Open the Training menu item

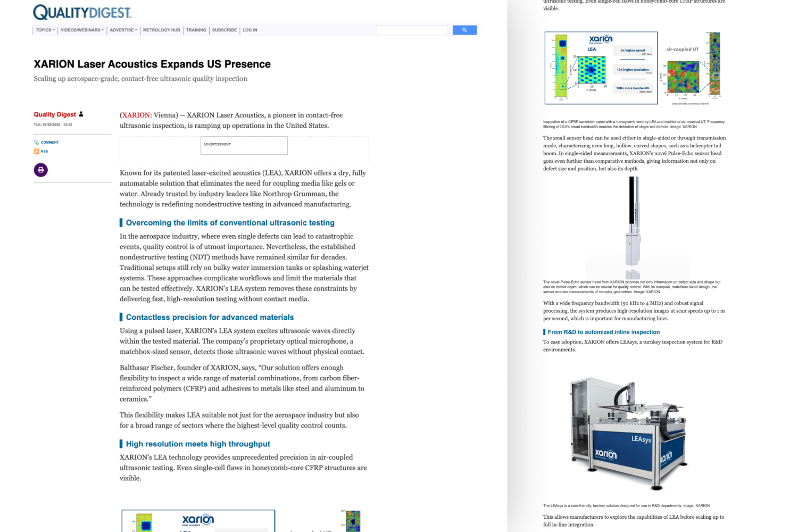coord(196,30)
